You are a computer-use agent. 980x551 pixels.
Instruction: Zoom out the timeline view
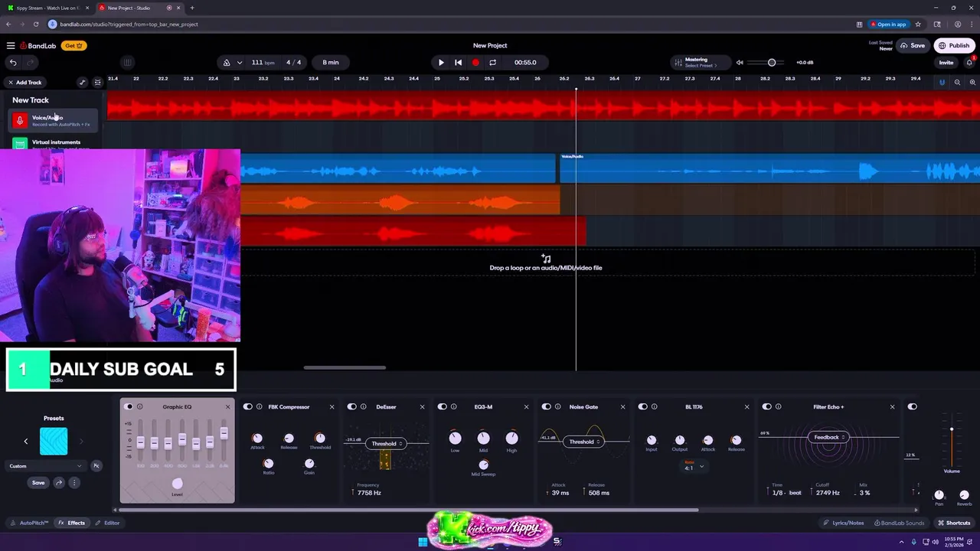click(957, 83)
